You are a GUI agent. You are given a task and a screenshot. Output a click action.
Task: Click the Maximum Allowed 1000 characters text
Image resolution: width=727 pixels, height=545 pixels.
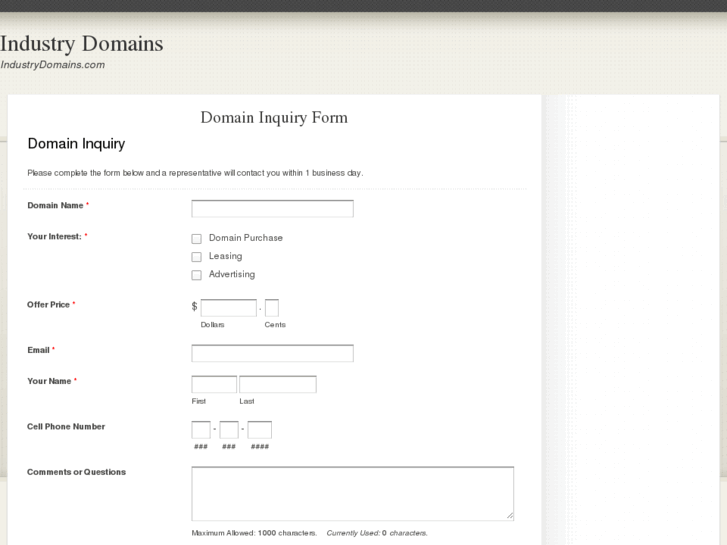pos(254,533)
